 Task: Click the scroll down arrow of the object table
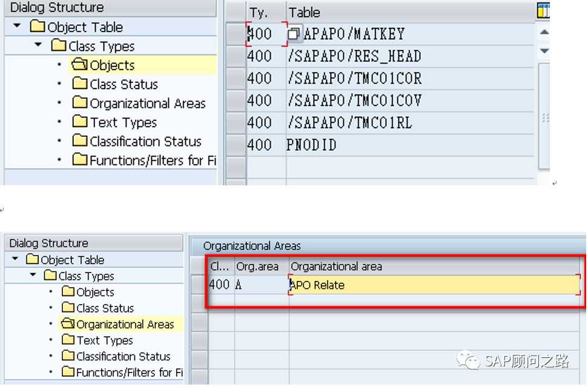coord(543,51)
